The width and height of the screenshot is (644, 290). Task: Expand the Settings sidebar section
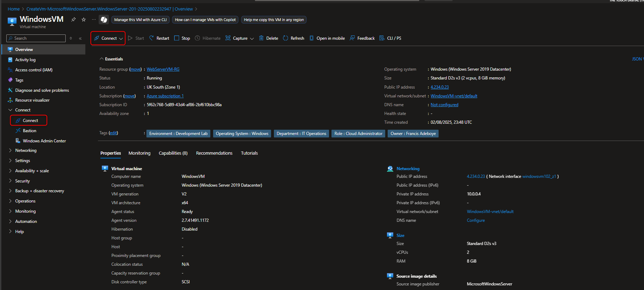click(x=22, y=161)
